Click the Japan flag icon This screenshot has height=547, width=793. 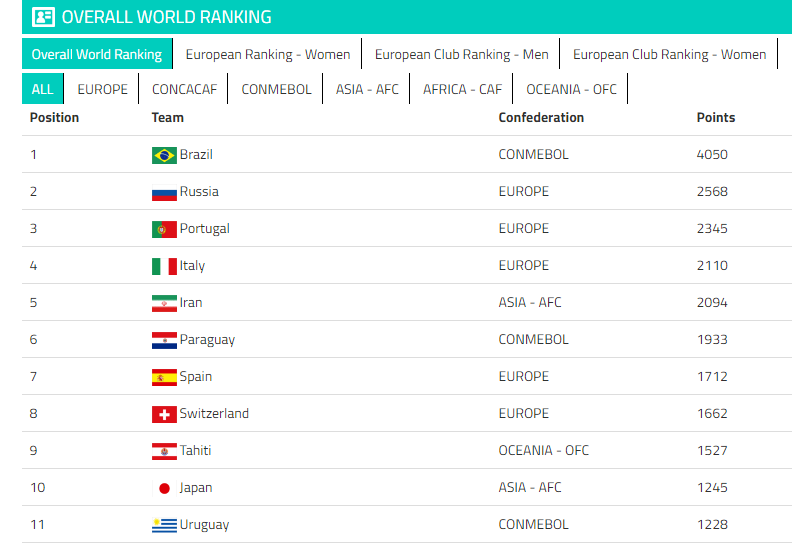coord(164,488)
